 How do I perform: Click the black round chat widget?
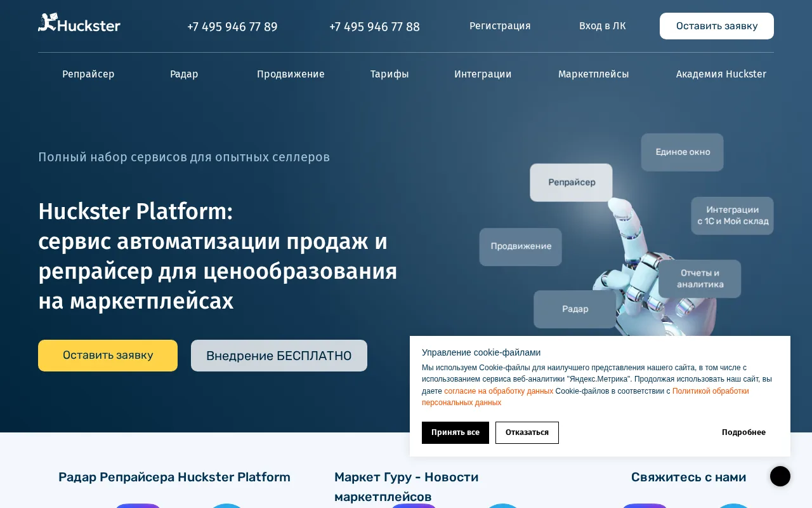(780, 476)
